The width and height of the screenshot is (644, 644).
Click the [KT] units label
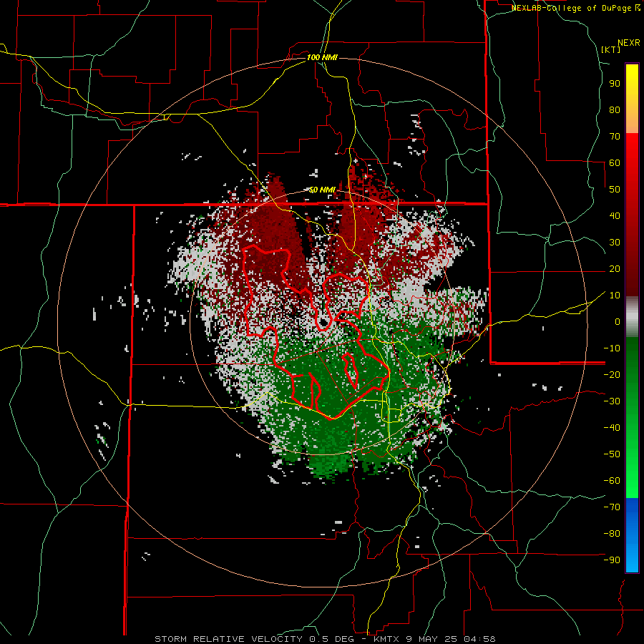(611, 49)
